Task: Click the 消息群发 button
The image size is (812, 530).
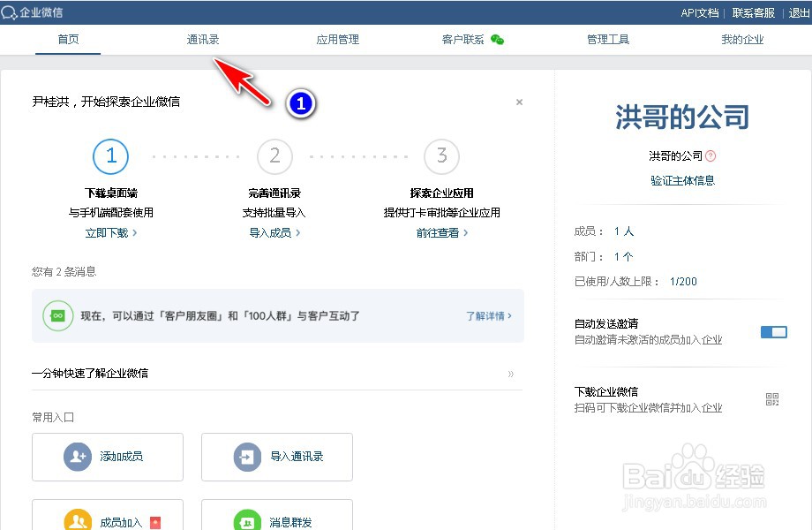Action: (277, 515)
